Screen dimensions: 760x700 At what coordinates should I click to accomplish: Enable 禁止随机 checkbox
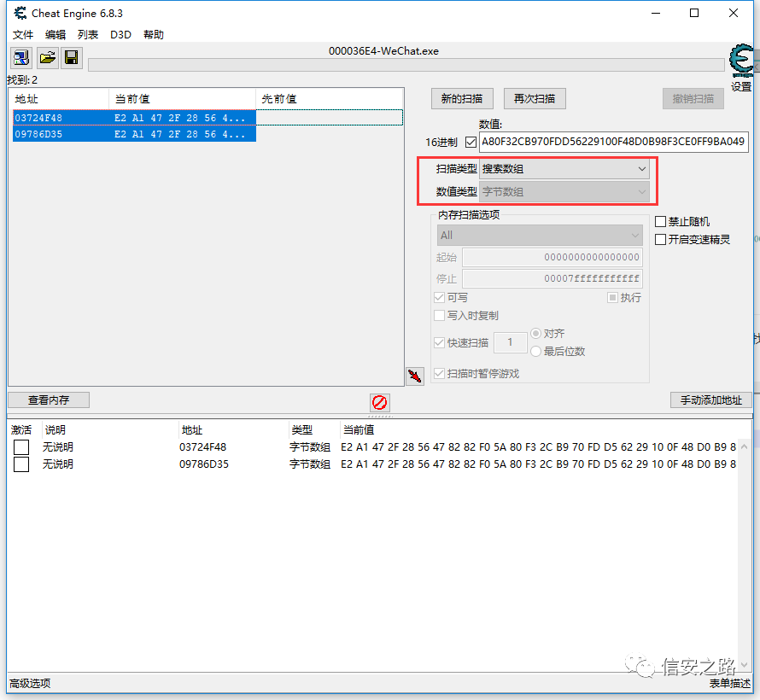pyautogui.click(x=660, y=221)
